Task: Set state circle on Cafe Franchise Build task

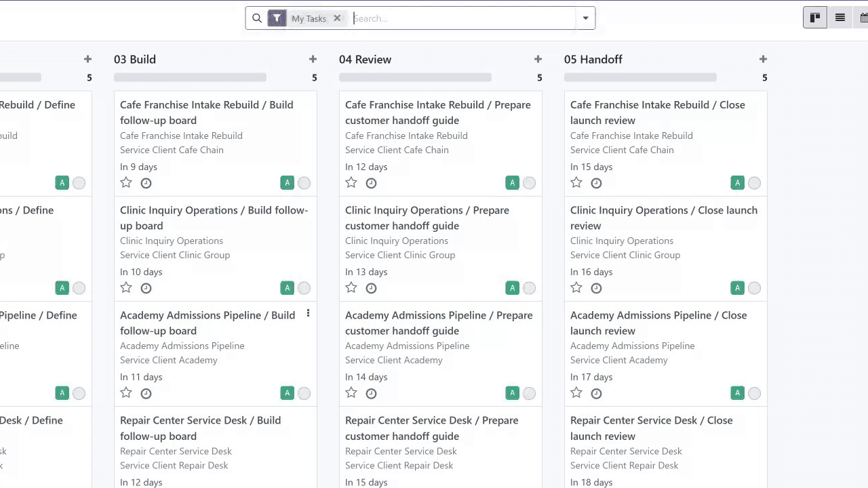Action: 304,183
